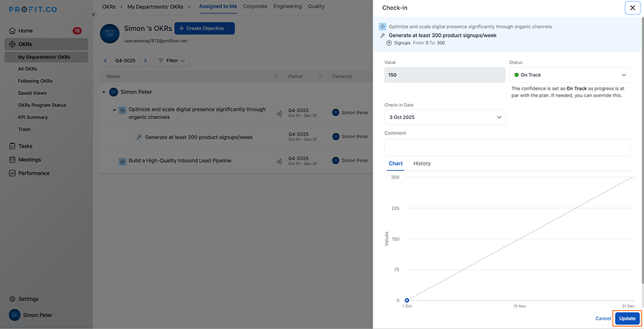Open Build a High-Quality Inbound Lead Pipeline
This screenshot has height=329, width=644.
[x=180, y=160]
